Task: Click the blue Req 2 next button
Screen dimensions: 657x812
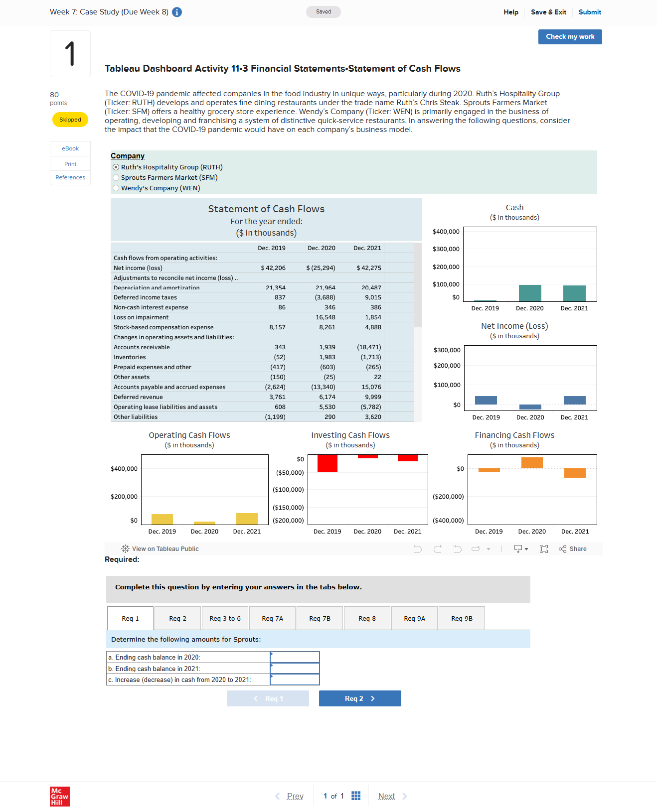Action: click(x=360, y=698)
